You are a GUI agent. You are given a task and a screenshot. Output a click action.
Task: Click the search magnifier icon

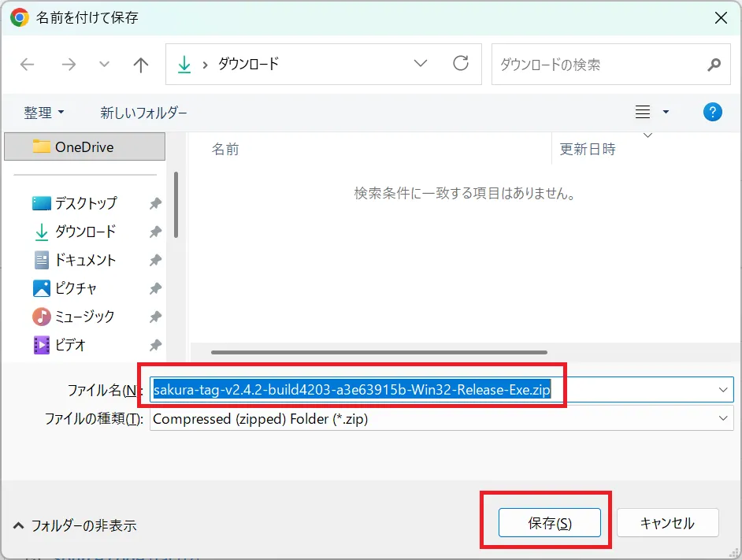pos(714,65)
